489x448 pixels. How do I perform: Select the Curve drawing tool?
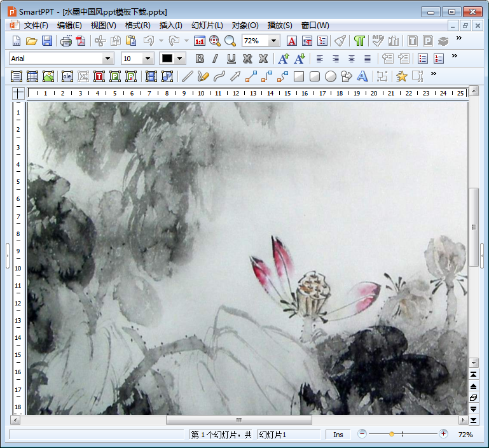point(219,76)
